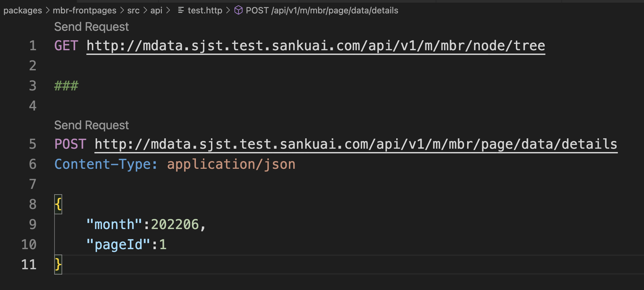Click the cube symbol icon in breadcrumbs

pyautogui.click(x=238, y=10)
